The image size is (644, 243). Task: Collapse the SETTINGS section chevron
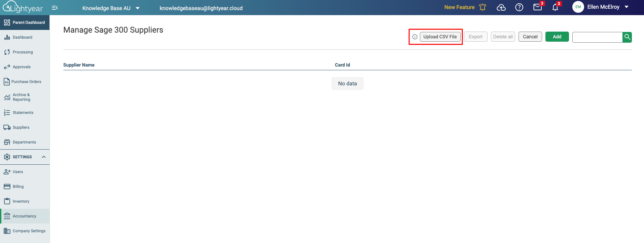click(43, 157)
